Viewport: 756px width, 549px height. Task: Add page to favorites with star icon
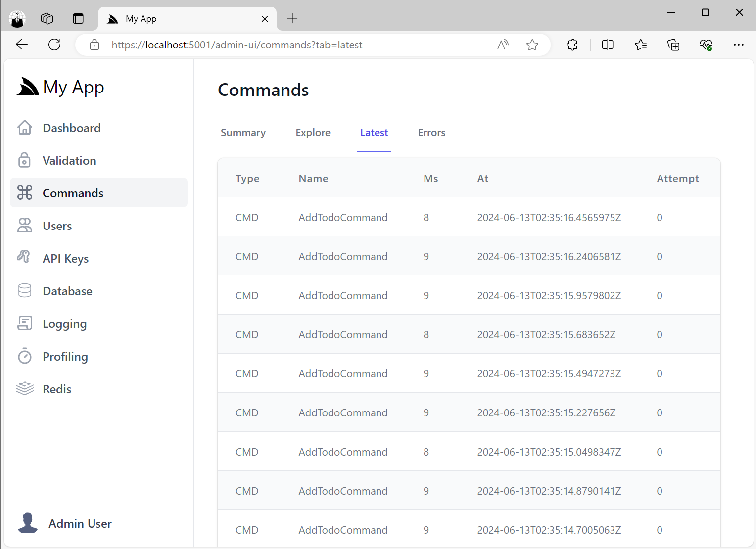(x=532, y=45)
